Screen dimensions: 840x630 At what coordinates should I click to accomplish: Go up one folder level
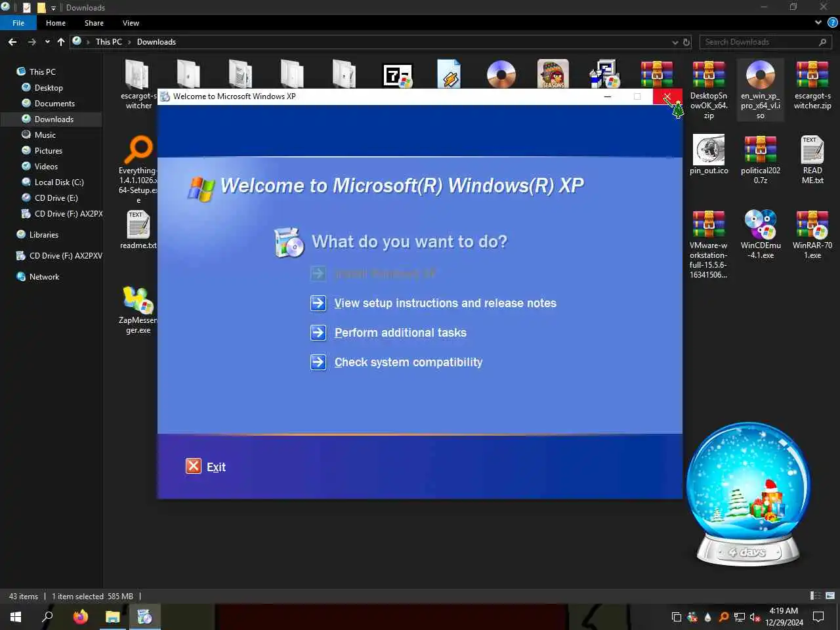(61, 42)
